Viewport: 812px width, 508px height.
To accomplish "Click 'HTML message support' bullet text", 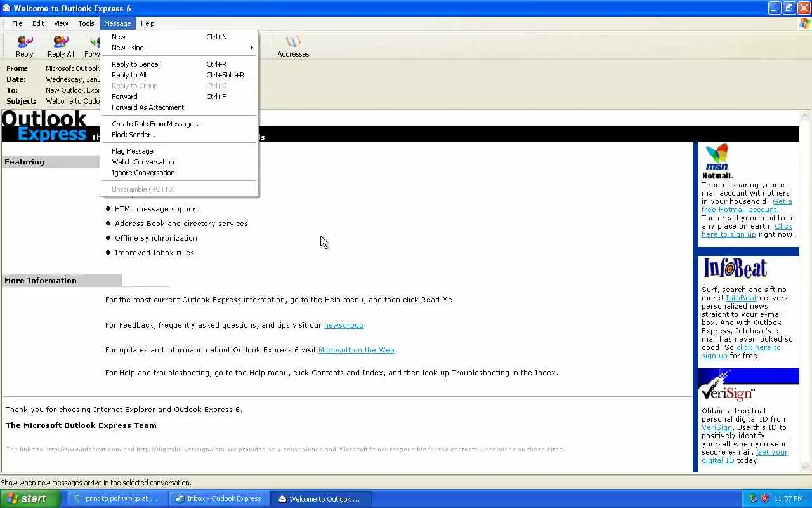I will point(157,209).
